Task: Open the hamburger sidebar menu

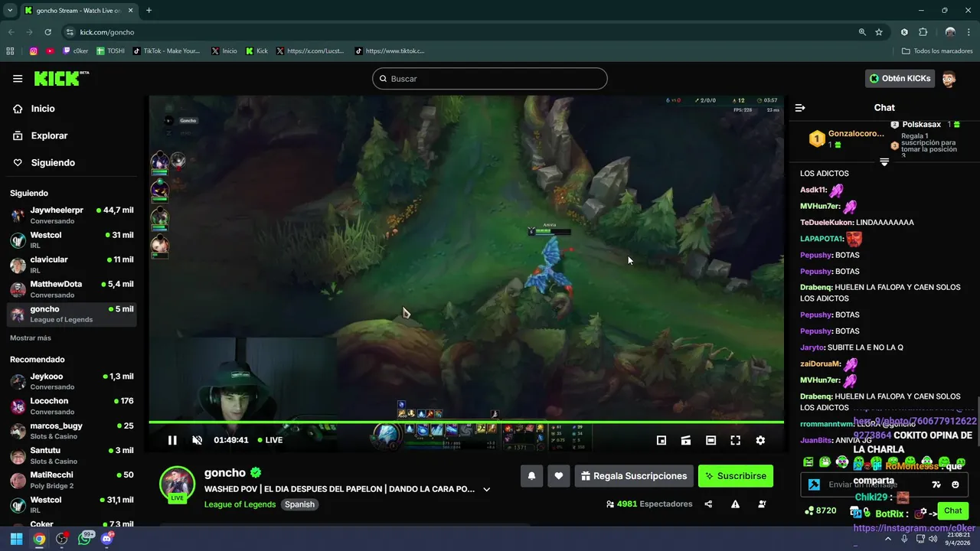Action: tap(18, 79)
